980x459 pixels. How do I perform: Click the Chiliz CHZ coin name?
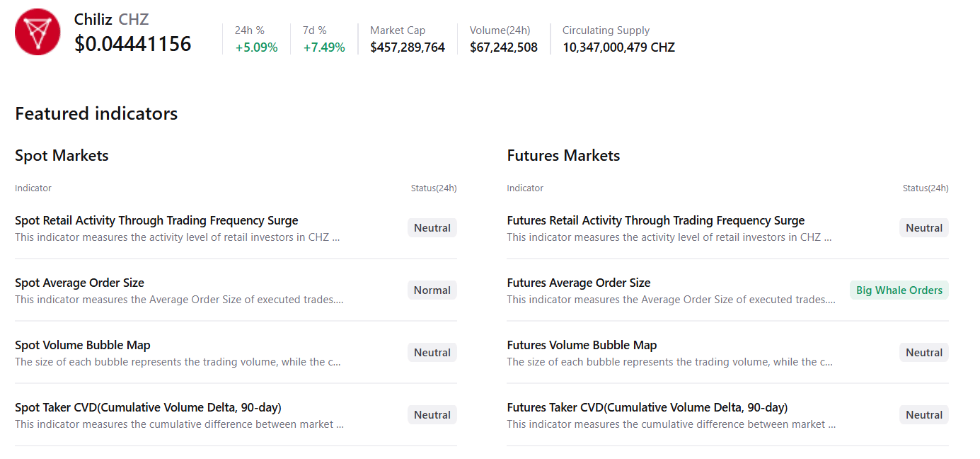tap(111, 19)
